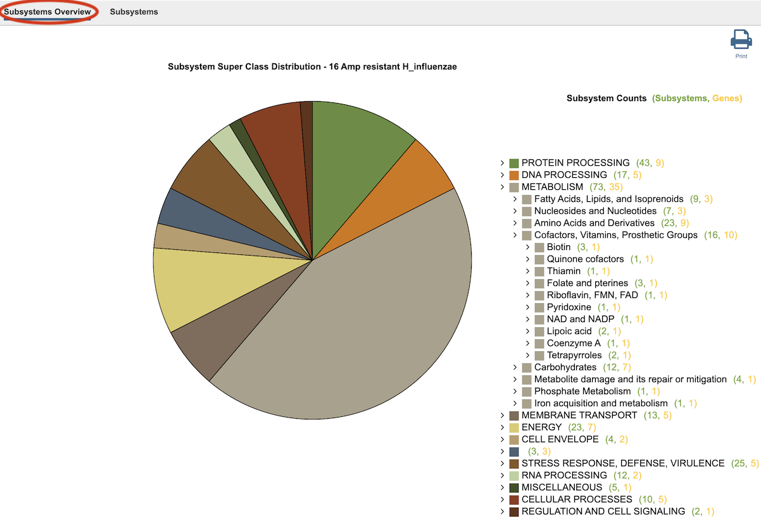Viewport: 761px width, 532px height.
Task: Click the unlabeled blue-gray legend swatch
Action: click(x=514, y=452)
